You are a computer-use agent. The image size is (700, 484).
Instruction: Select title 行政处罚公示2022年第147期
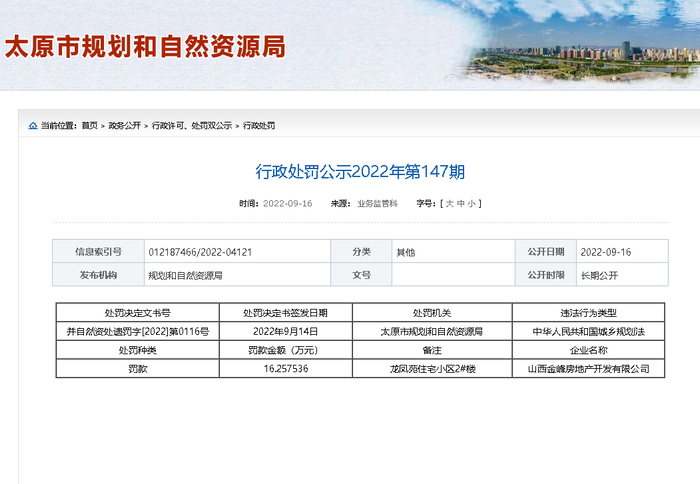[x=360, y=172]
